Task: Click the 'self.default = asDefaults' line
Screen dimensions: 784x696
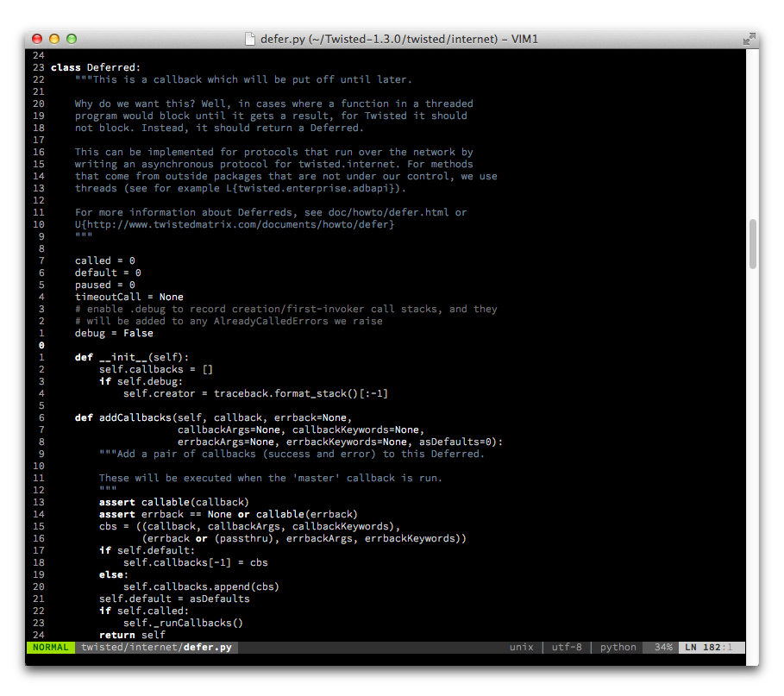Action: [x=174, y=599]
